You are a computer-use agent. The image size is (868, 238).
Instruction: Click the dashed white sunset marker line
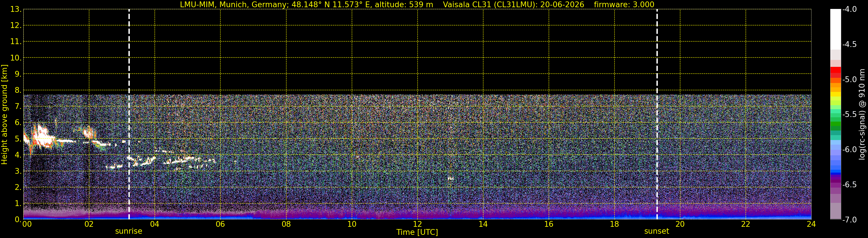coord(657,114)
